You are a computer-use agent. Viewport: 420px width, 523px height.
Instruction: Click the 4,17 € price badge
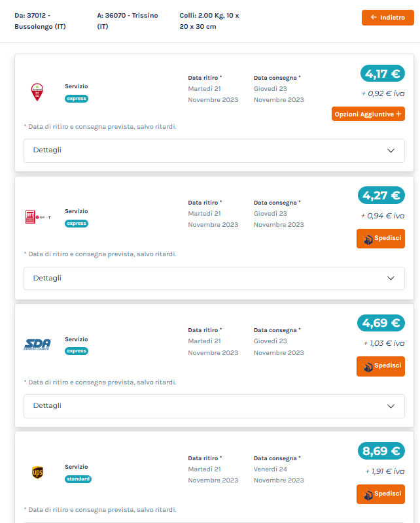click(x=382, y=73)
